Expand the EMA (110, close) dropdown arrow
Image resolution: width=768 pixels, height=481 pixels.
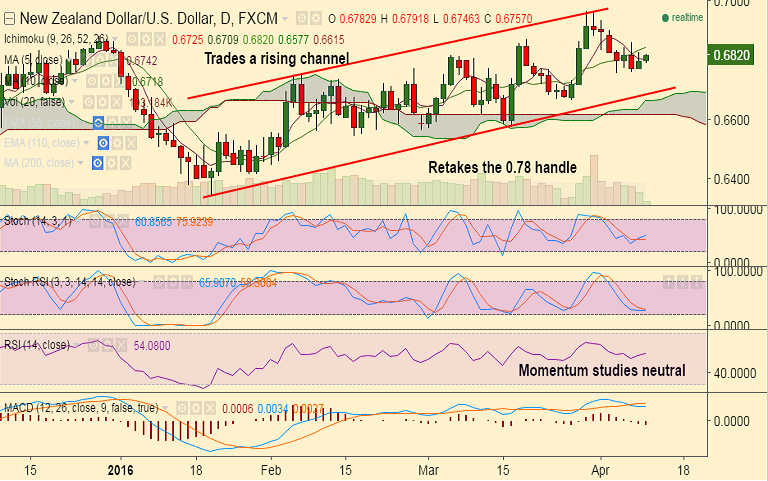click(x=86, y=143)
